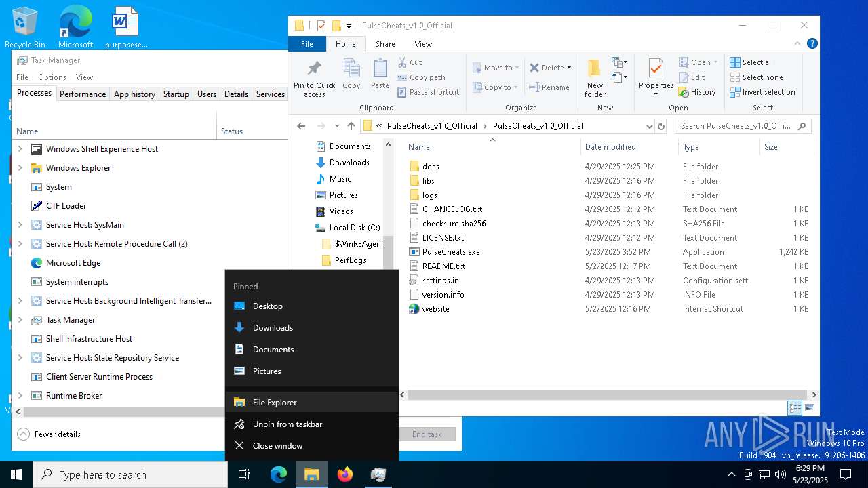Select the website Internet Shortcut
The height and width of the screenshot is (488, 868).
coord(435,309)
